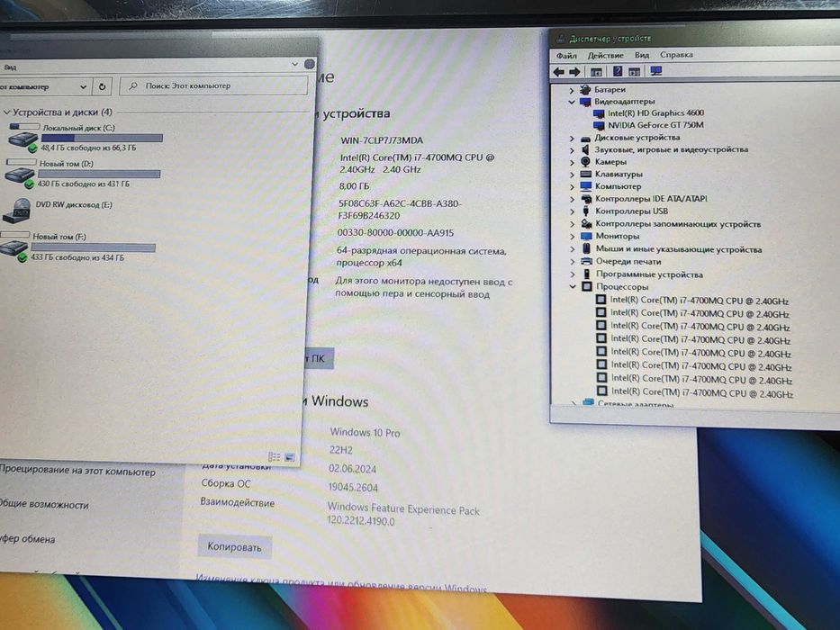Select the action pane toolbar icon

(x=635, y=72)
